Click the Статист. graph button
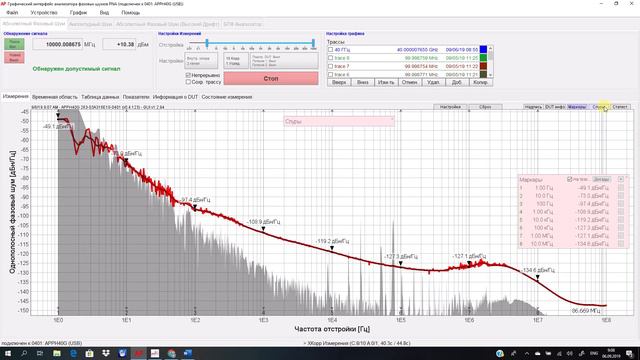This screenshot has width=640, height=360. click(620, 107)
